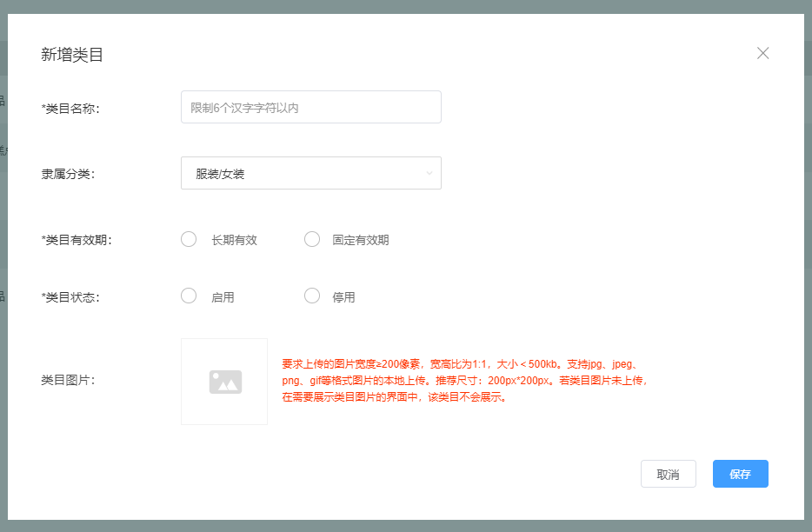
Task: Choose 停用 for category status
Action: (x=312, y=296)
